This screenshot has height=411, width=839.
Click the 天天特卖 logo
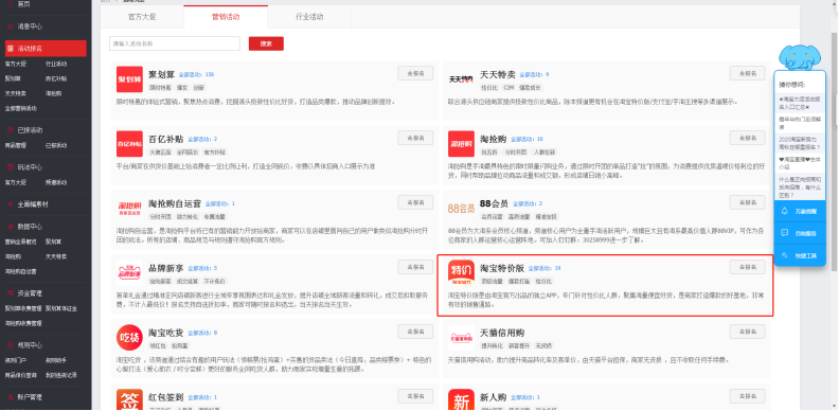[x=461, y=79]
